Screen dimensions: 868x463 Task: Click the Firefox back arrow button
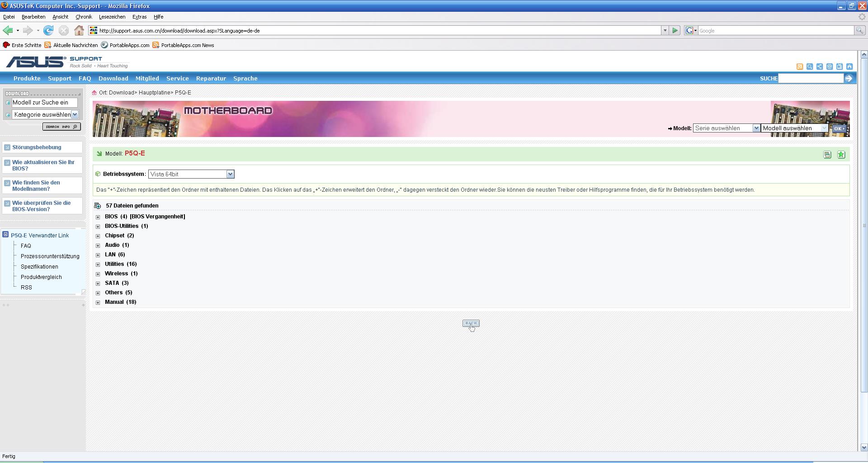point(8,30)
